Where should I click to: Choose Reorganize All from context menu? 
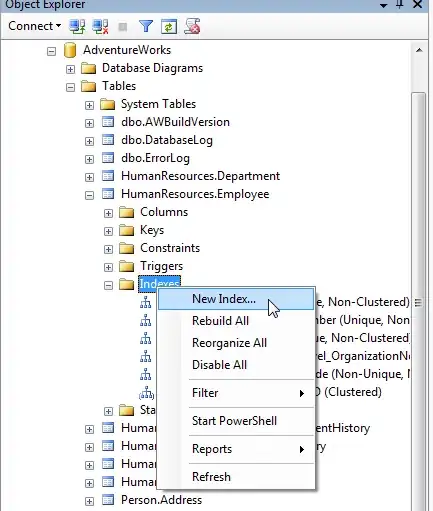(236, 343)
